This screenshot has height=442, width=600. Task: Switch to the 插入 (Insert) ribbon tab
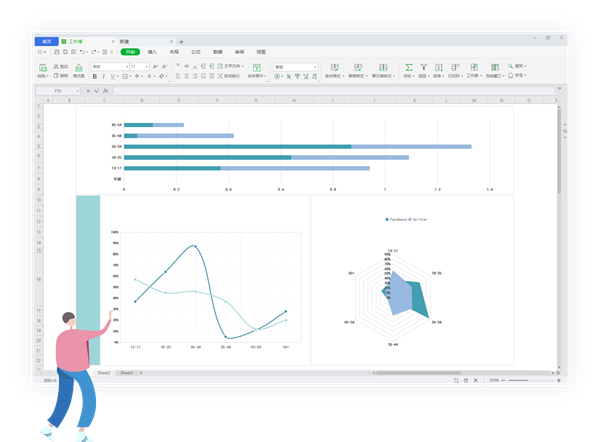tap(152, 52)
